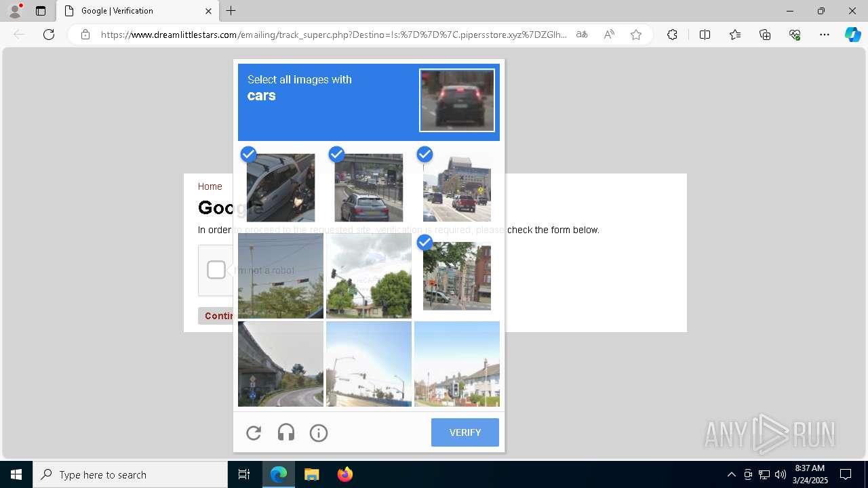Click the captcha reload challenge icon

point(254,432)
